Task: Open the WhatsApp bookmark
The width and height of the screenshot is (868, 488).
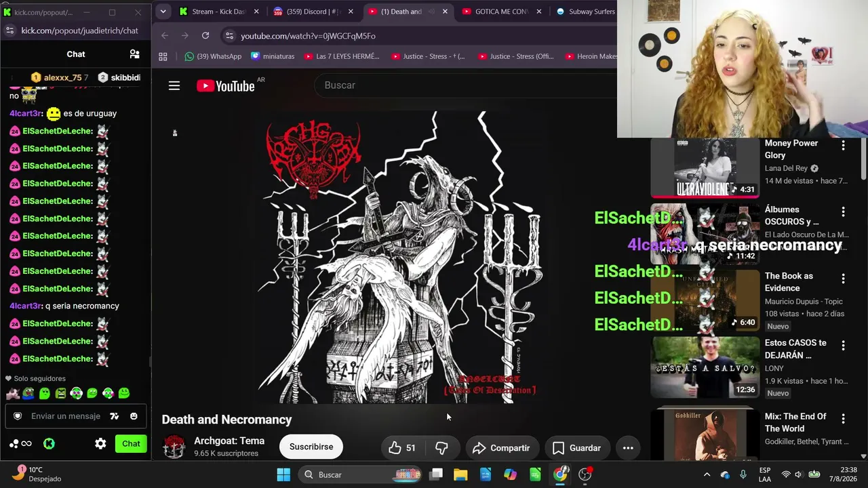Action: 213,57
